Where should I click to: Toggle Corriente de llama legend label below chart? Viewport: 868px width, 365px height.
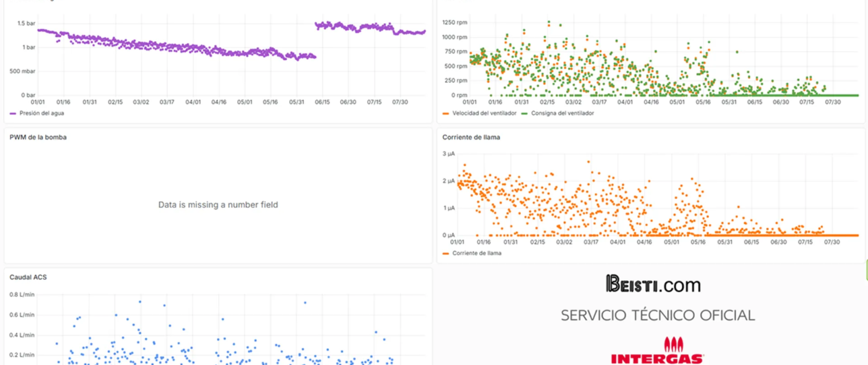(477, 253)
